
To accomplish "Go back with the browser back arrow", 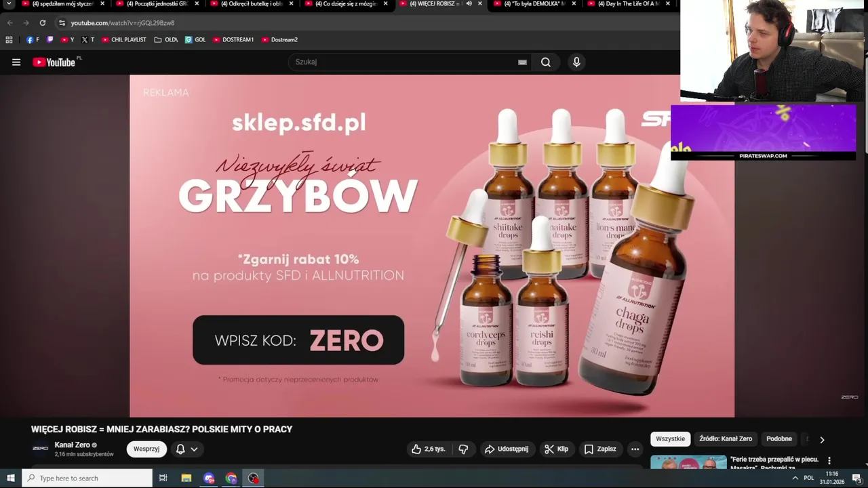I will click(9, 23).
